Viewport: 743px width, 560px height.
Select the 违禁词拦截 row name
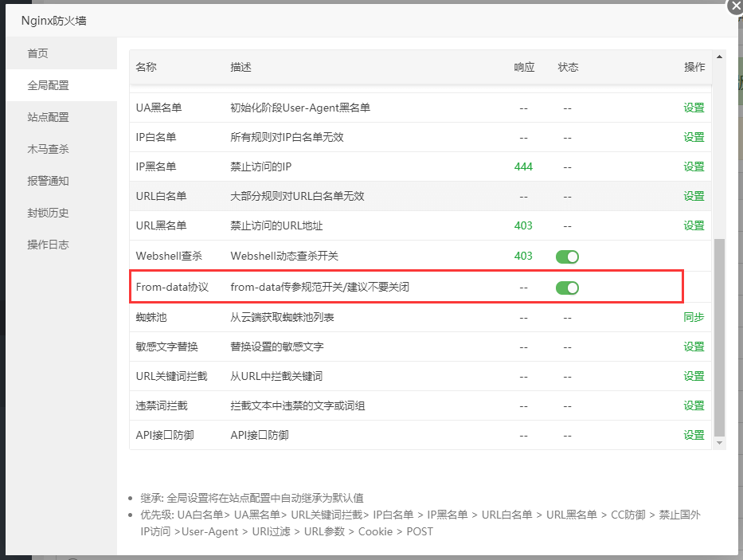[162, 406]
